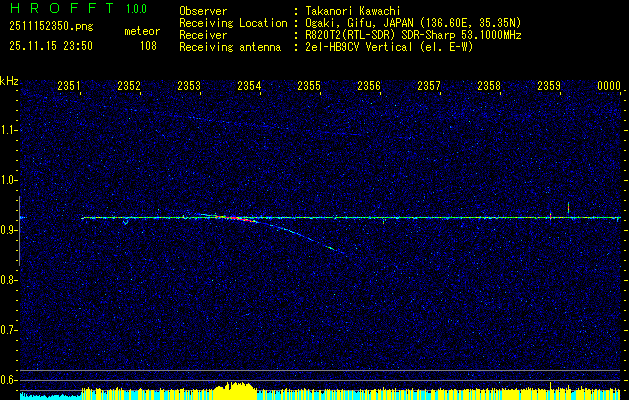
Task: Click the 2354 time marker
Action: 249,86
